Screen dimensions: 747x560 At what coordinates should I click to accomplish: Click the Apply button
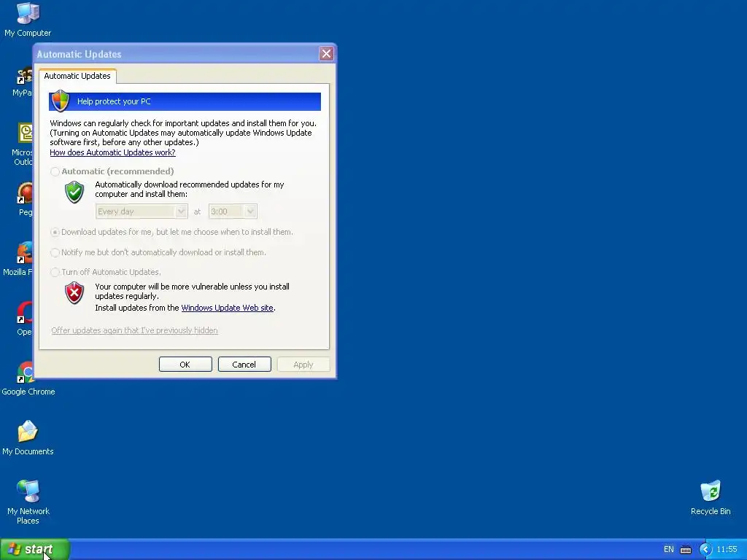[x=303, y=365]
